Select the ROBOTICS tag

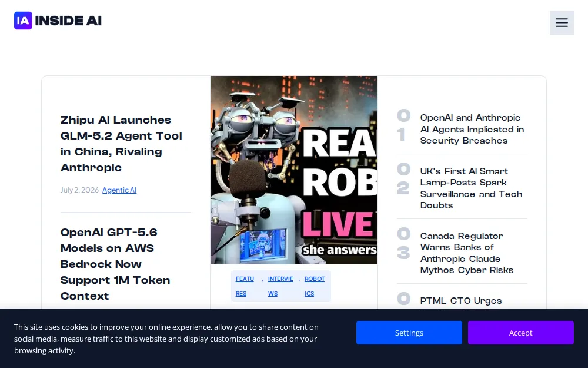click(x=314, y=286)
